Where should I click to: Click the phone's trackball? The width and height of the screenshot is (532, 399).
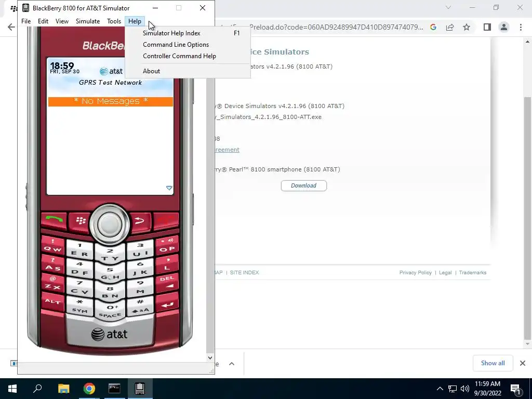pyautogui.click(x=110, y=224)
